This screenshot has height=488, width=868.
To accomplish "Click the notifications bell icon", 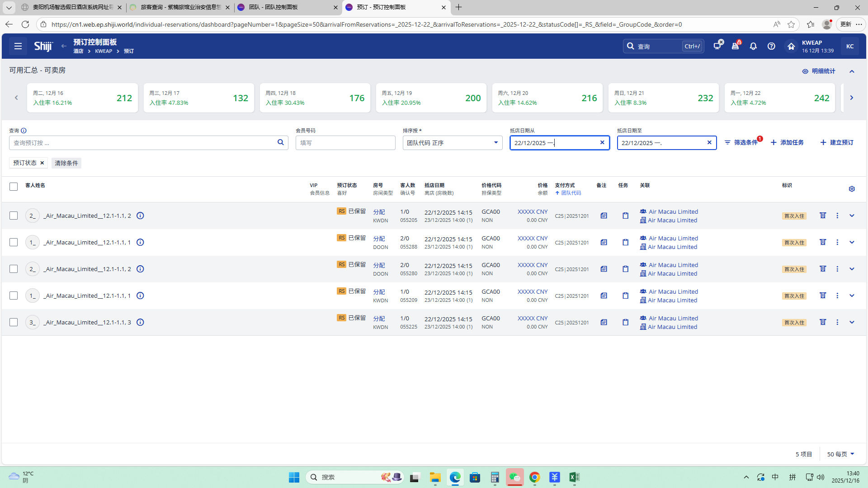I will (x=753, y=46).
